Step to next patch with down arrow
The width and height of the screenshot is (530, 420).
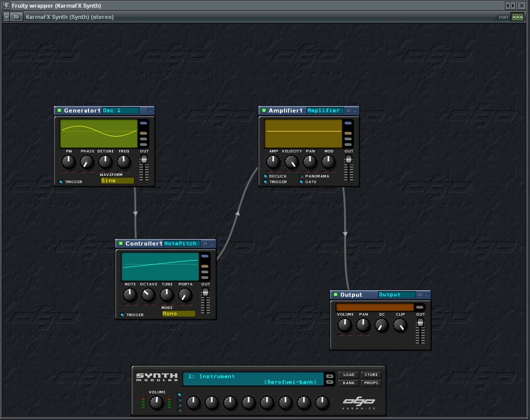click(329, 382)
